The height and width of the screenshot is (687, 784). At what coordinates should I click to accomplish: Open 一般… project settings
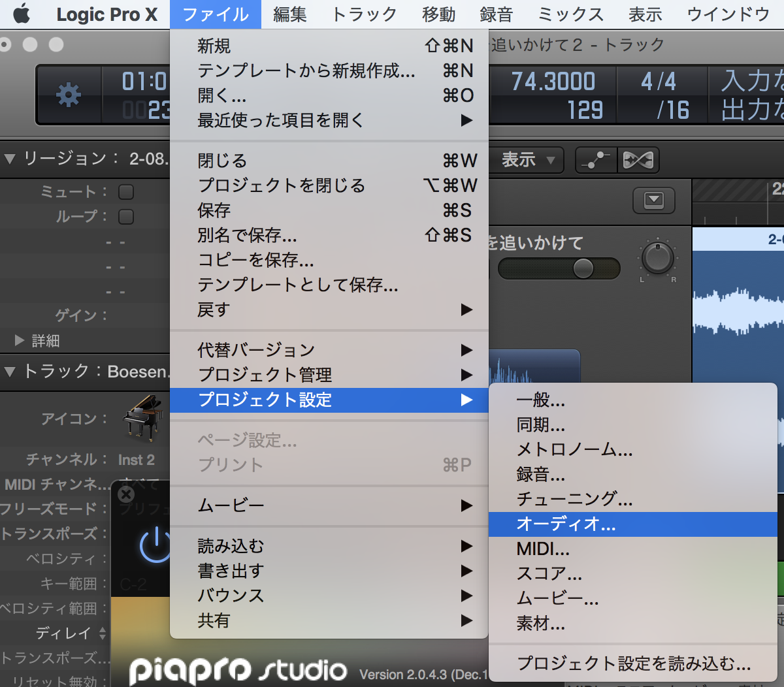633,400
